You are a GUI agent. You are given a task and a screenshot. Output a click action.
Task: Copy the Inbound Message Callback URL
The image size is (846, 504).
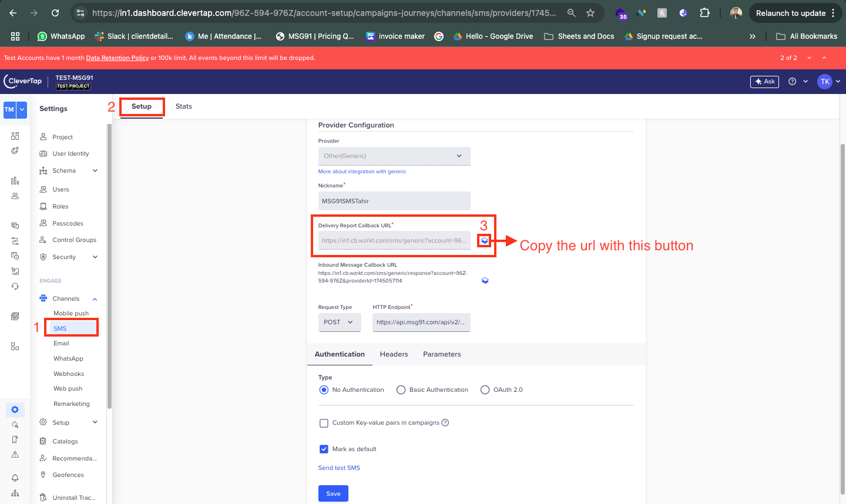(x=485, y=280)
